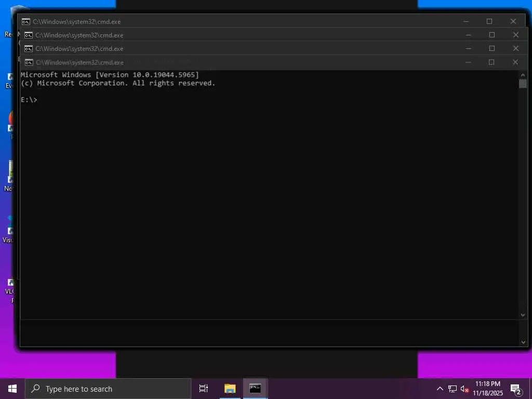Click the 'E:\>' command prompt line
Screen dimensions: 532x399
point(29,100)
